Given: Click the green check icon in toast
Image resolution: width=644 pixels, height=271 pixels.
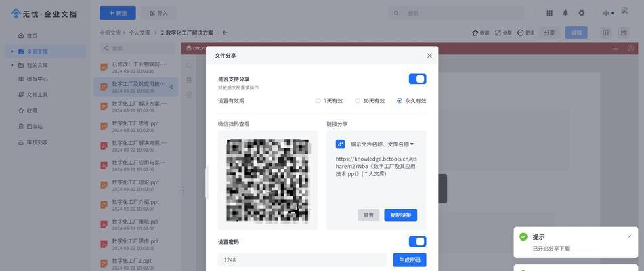Looking at the screenshot, I should tap(523, 237).
